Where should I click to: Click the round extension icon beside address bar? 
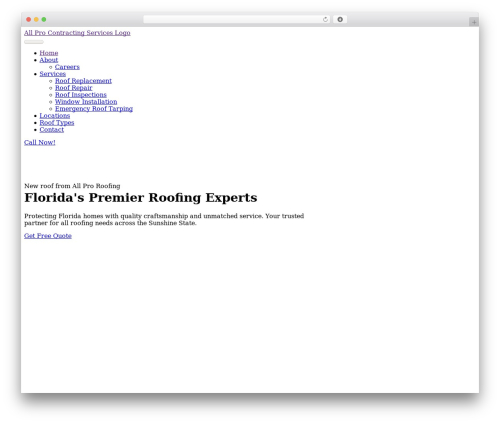(x=340, y=20)
